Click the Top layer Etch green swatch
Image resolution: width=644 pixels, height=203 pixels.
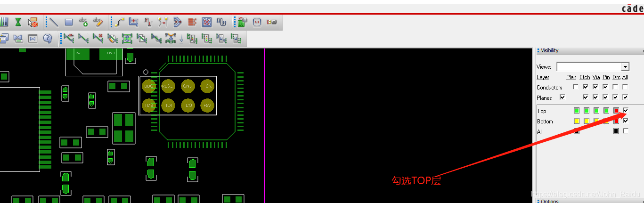pos(587,110)
